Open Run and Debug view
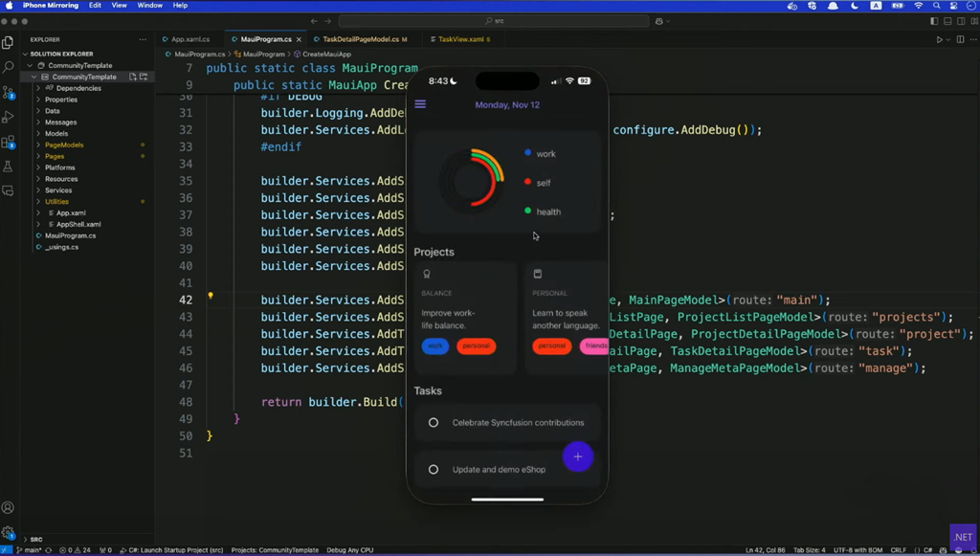The image size is (980, 556). click(x=9, y=118)
